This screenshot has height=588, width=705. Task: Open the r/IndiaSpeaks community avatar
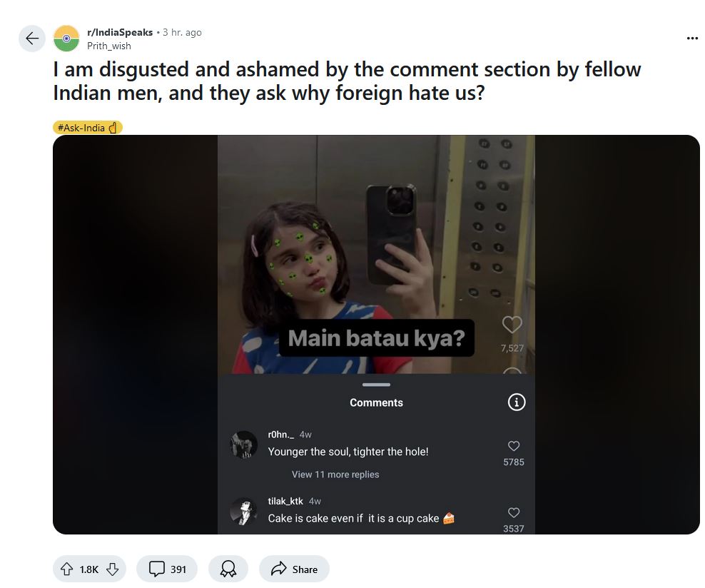(66, 39)
